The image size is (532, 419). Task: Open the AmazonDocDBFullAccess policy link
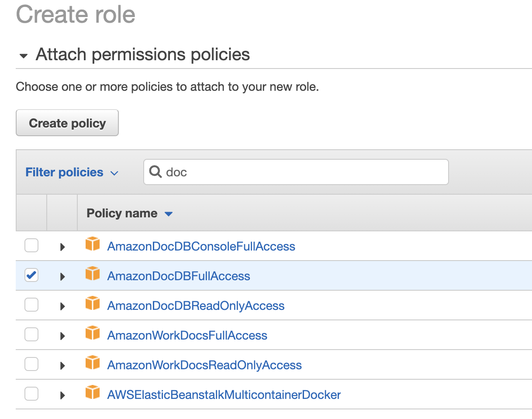(x=179, y=276)
